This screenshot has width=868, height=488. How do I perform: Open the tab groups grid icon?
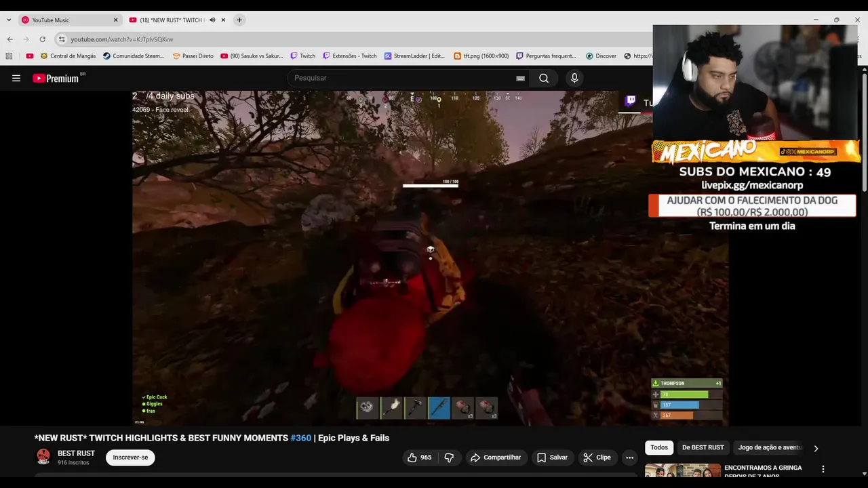(9, 56)
